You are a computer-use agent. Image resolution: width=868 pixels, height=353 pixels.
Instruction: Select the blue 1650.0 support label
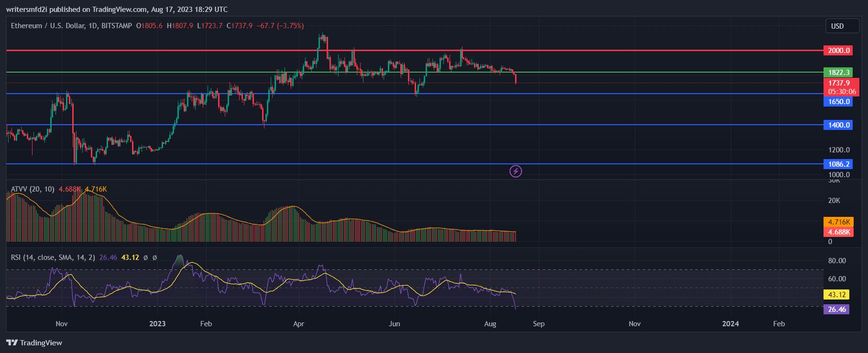pos(838,102)
